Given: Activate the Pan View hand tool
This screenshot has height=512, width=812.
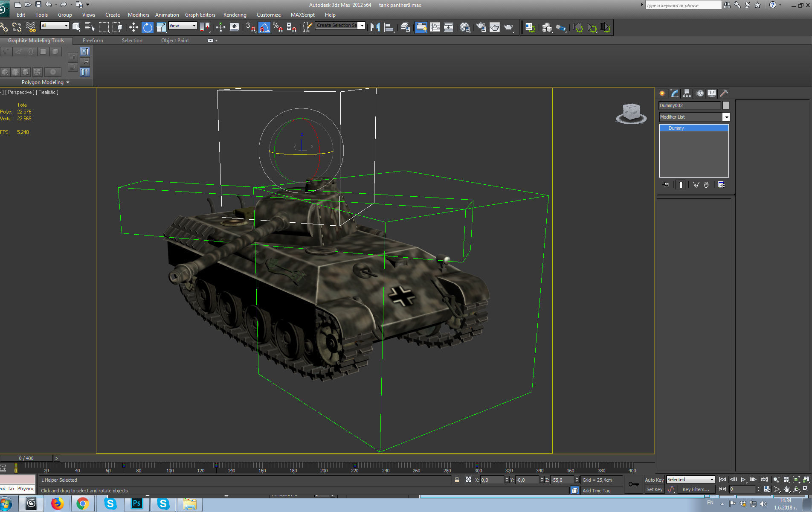Looking at the screenshot, I should click(x=786, y=489).
